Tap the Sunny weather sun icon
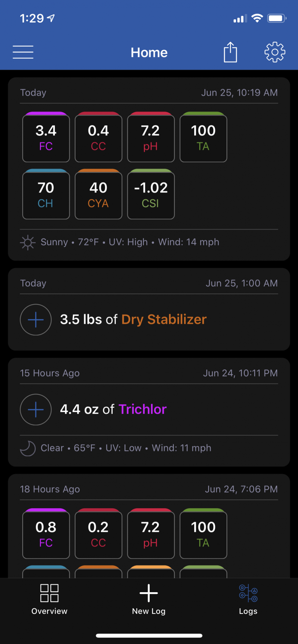Screen dimensions: 298x644 pos(28,242)
